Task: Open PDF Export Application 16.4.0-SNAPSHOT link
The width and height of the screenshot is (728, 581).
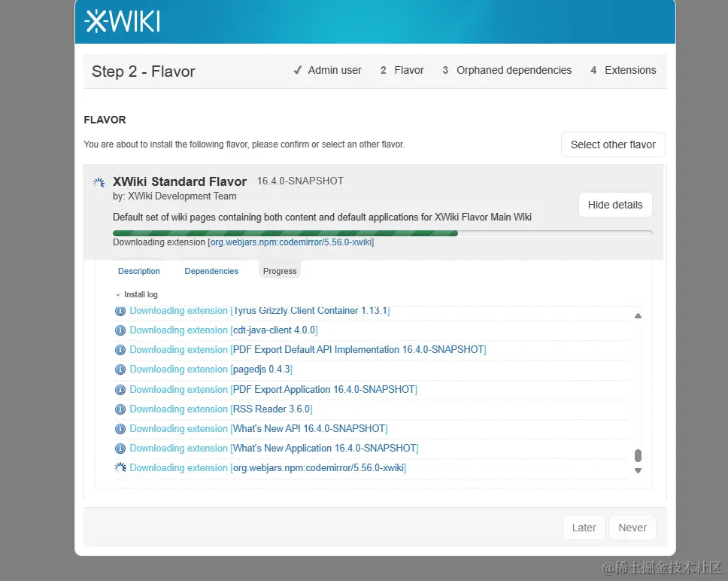Action: point(324,390)
